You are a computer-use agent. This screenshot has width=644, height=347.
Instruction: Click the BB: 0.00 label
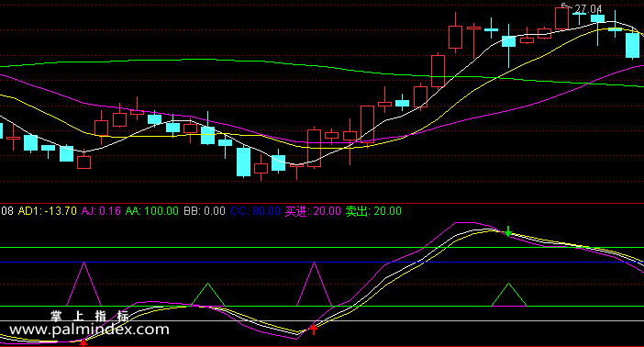point(205,211)
